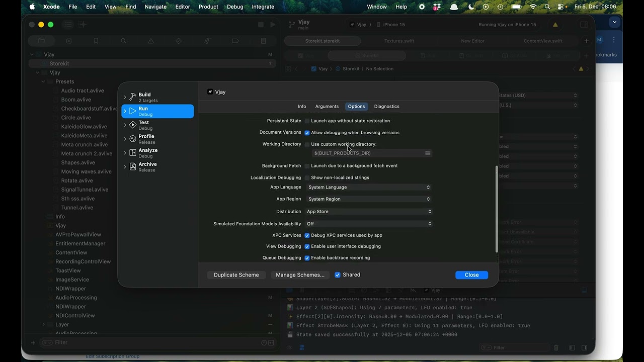Click the folder icon for working directory
Image resolution: width=644 pixels, height=362 pixels.
[x=428, y=153]
